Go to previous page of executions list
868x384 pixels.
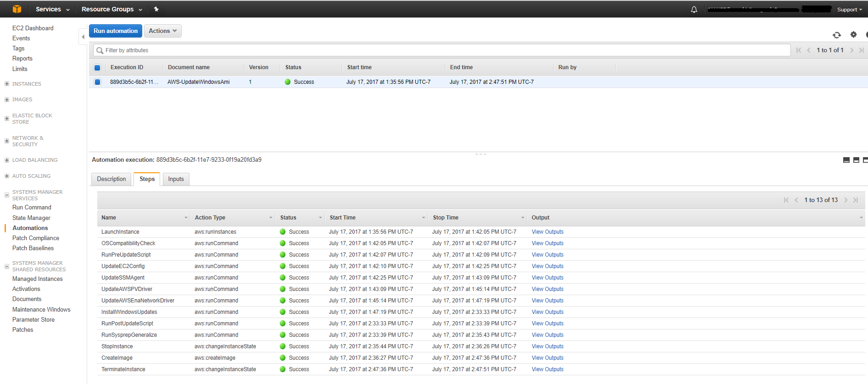[808, 50]
